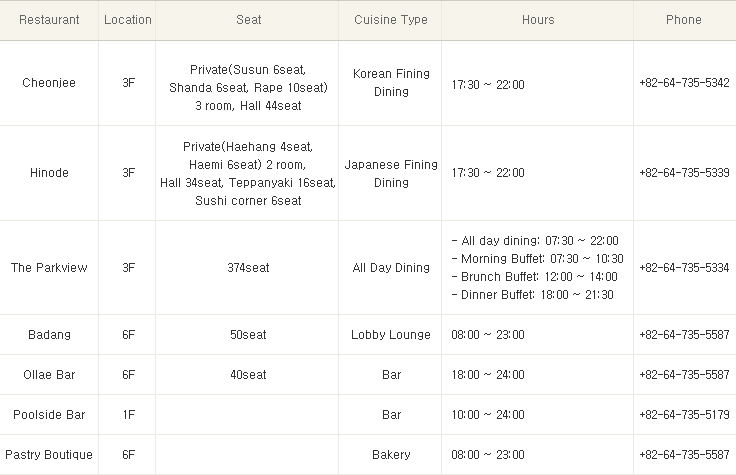
Task: Click the Pastry Boutique name cell
Action: tap(49, 455)
